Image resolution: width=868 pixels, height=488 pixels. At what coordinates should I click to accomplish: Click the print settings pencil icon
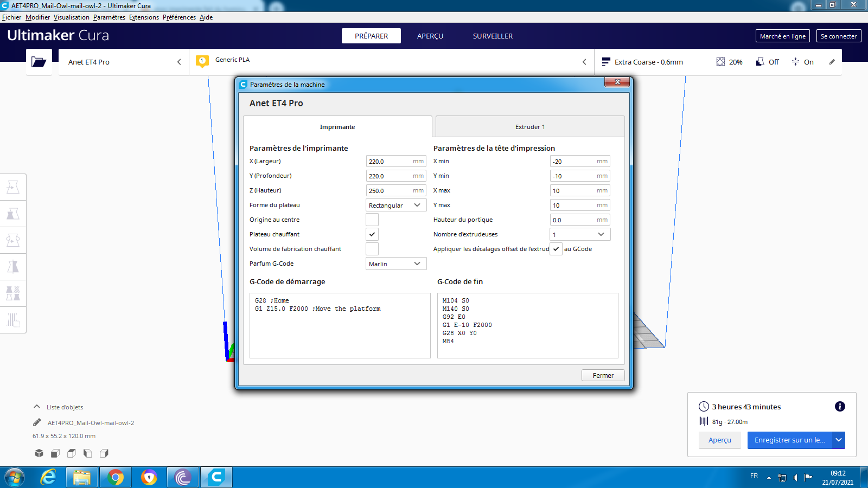[832, 62]
